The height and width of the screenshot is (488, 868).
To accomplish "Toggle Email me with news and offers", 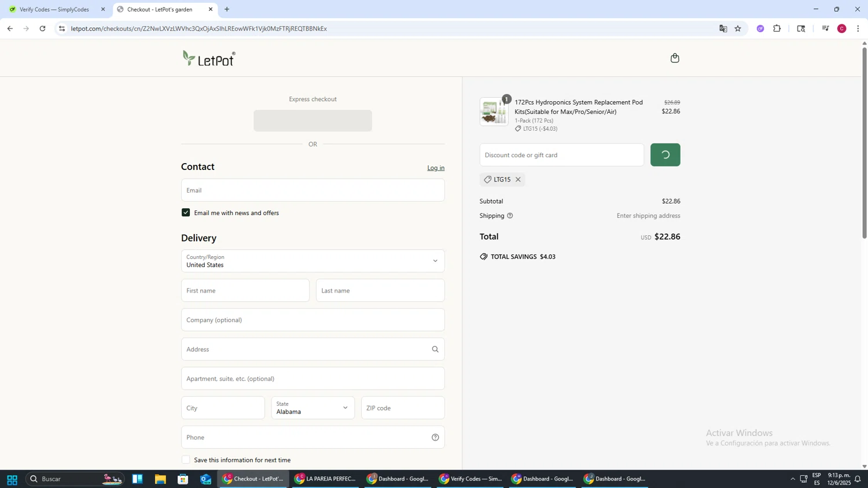I will click(186, 213).
